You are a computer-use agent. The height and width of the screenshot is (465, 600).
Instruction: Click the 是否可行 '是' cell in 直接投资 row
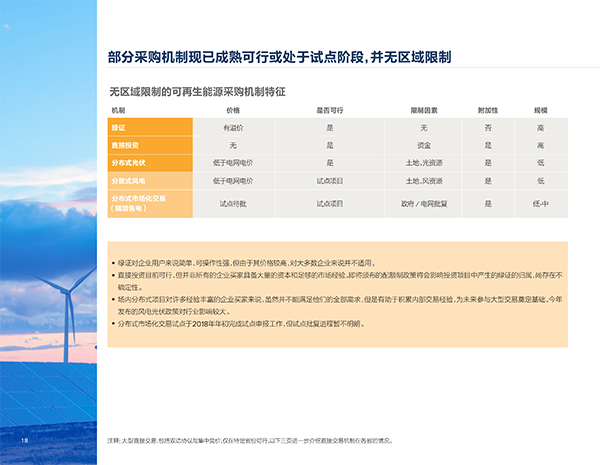click(330, 145)
